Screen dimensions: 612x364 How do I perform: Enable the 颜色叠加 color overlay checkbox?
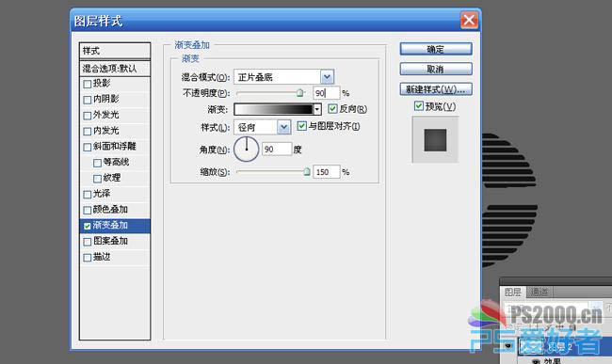[x=88, y=210]
